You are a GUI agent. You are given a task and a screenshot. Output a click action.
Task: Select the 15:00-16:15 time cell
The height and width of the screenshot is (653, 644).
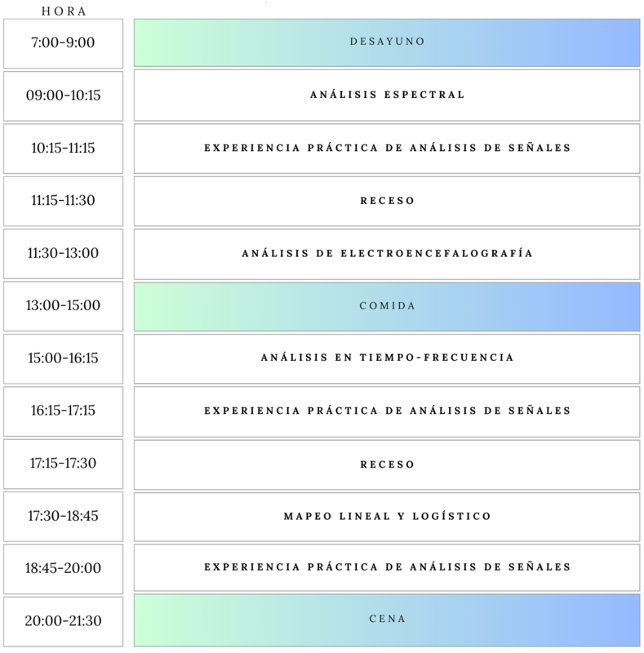click(64, 358)
